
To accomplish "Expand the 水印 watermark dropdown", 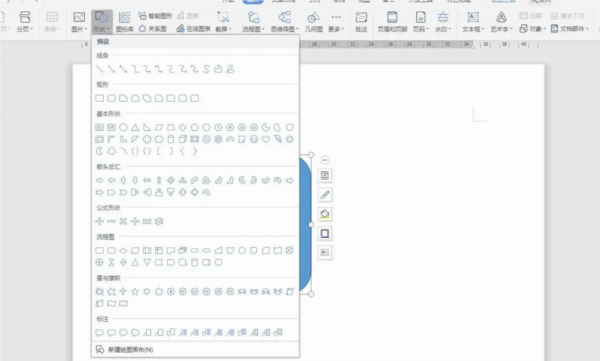I will click(443, 21).
